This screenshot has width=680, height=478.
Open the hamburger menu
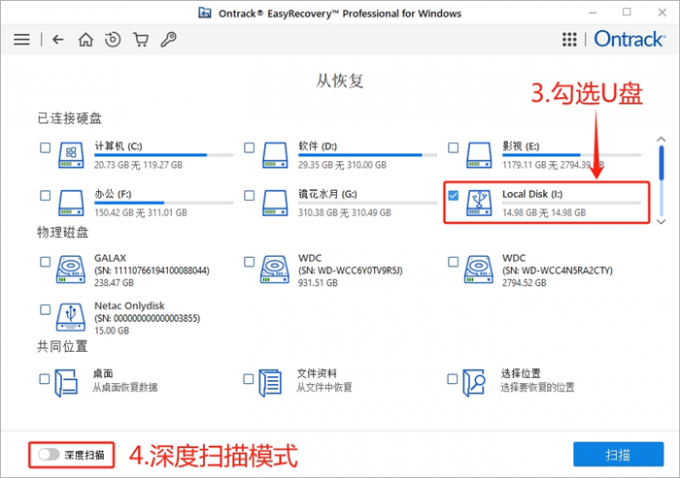point(22,39)
